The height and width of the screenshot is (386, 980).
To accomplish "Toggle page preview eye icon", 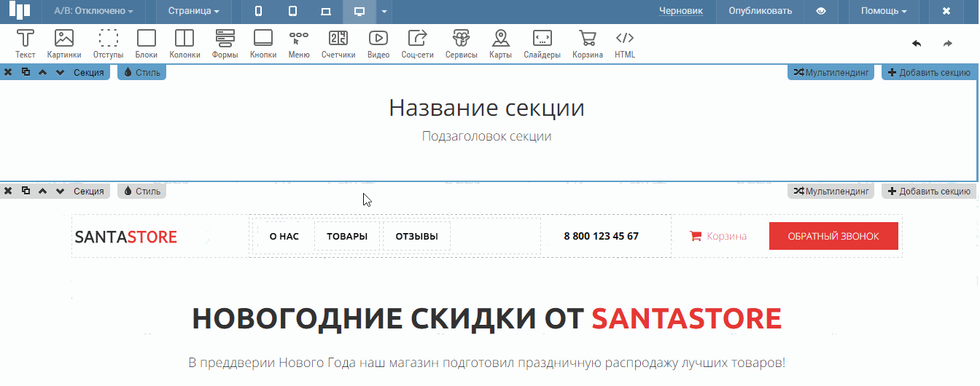I will (821, 12).
